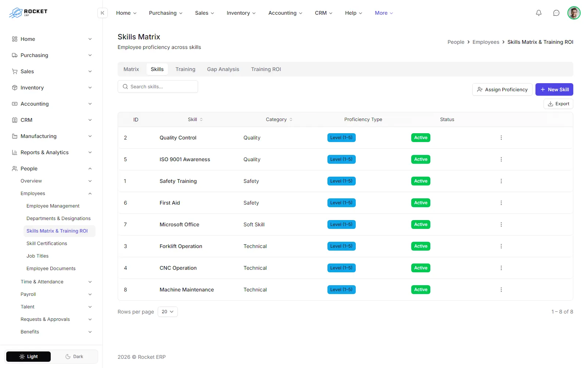Collapse the People sidebar section
The image size is (588, 368).
51,169
